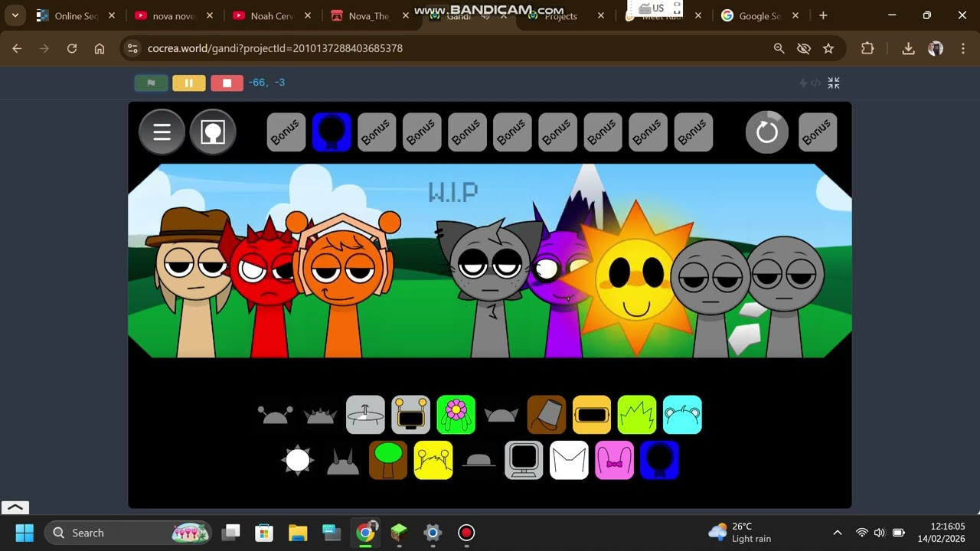Pick the gray spiky crown character icon
This screenshot has width=980, height=551.
point(320,416)
